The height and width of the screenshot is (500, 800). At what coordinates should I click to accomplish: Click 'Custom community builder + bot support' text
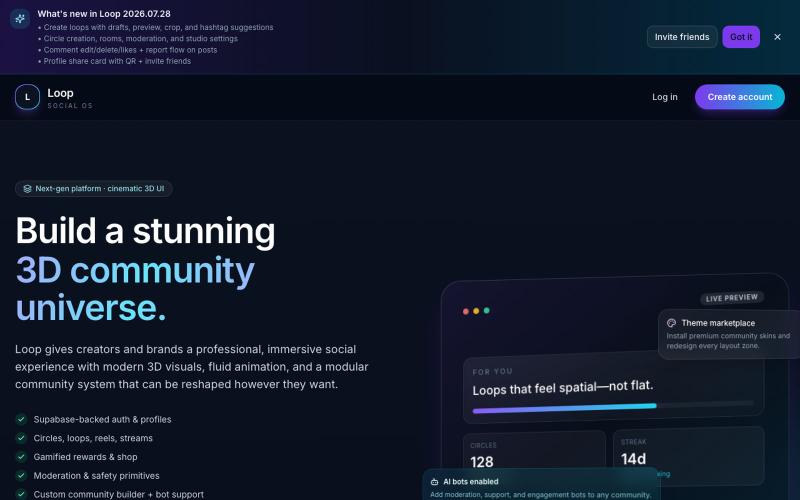point(118,494)
